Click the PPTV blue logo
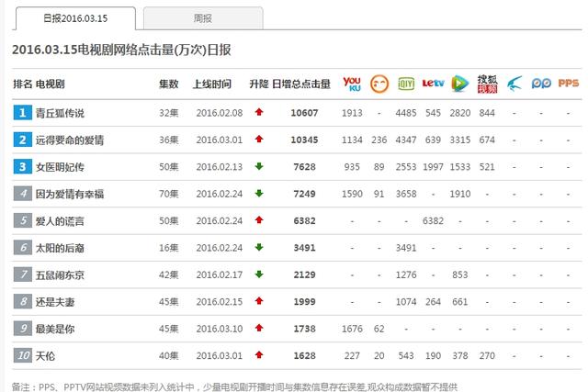The height and width of the screenshot is (392, 588). click(x=542, y=84)
